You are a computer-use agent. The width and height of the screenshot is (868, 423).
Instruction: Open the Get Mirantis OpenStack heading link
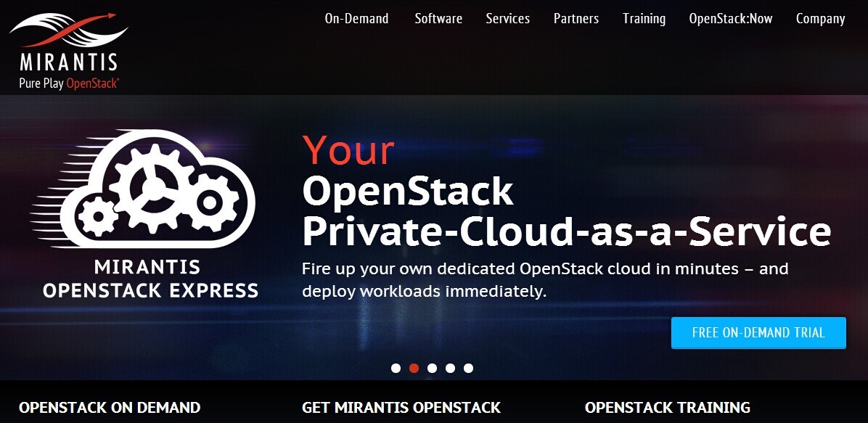pos(401,408)
